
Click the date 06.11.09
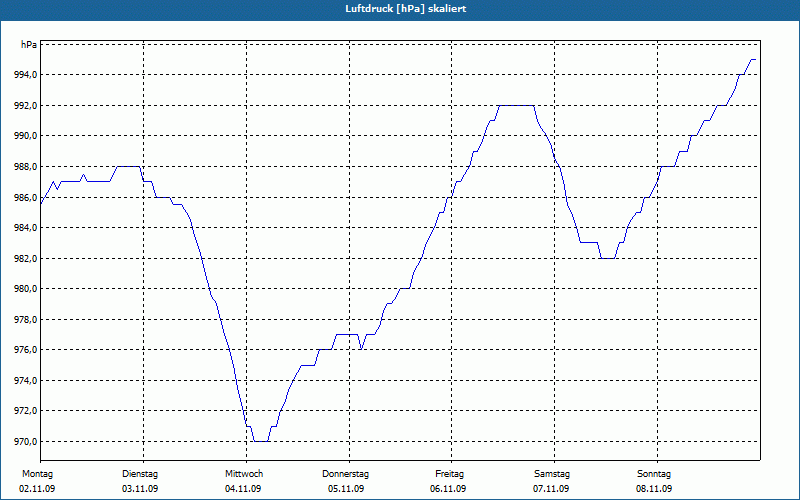coord(448,489)
